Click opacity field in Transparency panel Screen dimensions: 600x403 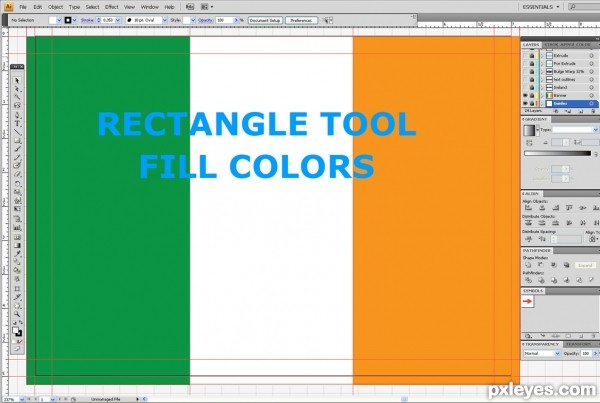pos(586,353)
